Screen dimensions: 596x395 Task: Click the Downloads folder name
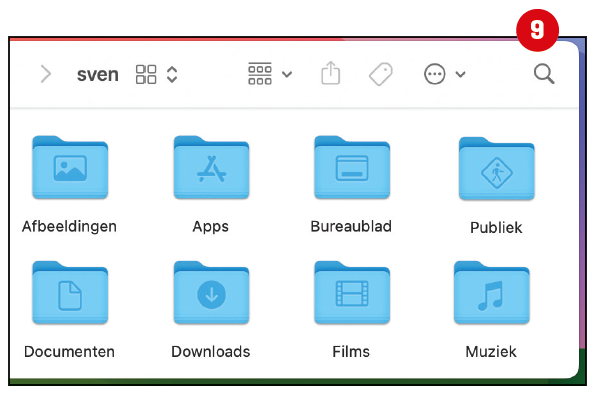pos(211,352)
